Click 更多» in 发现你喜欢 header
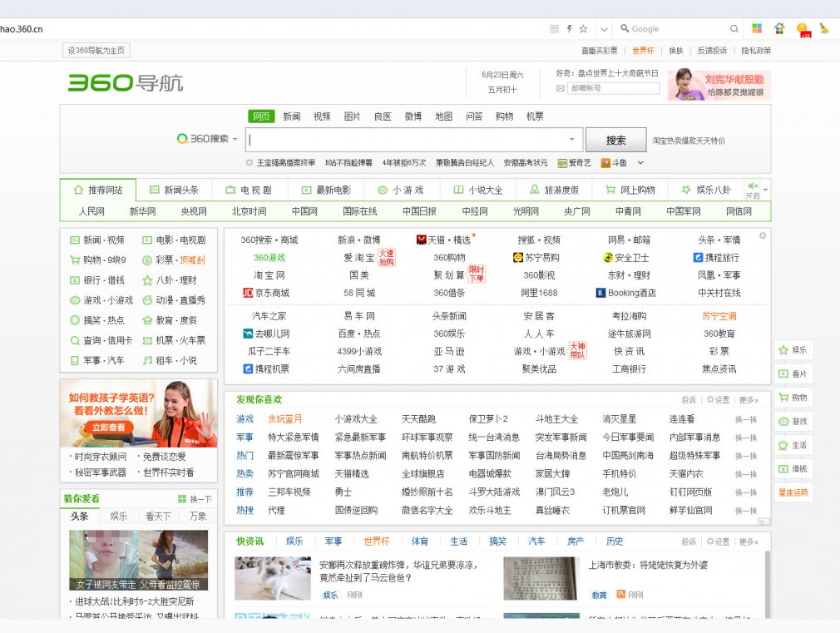The height and width of the screenshot is (633, 840). tap(749, 400)
